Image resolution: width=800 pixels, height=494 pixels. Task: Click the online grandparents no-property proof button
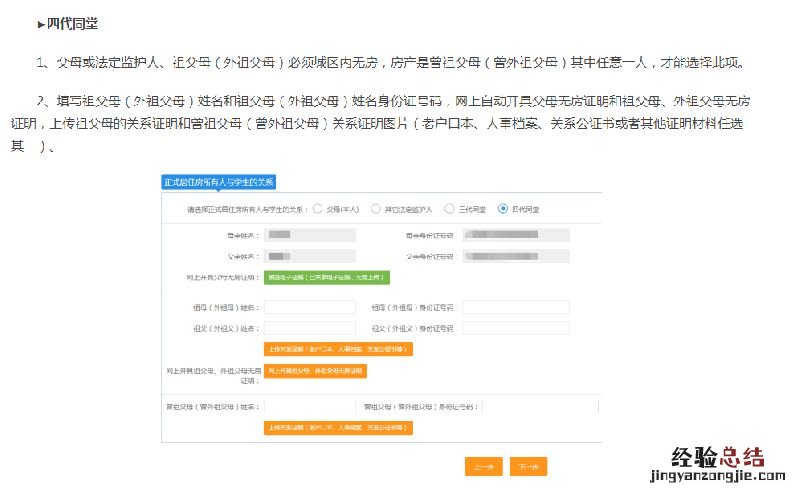coord(315,371)
